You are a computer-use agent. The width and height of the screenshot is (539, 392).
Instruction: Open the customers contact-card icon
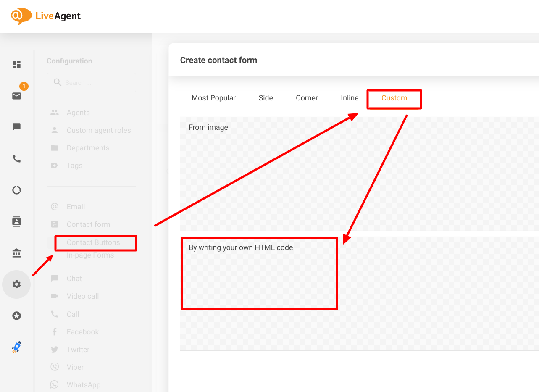16,221
